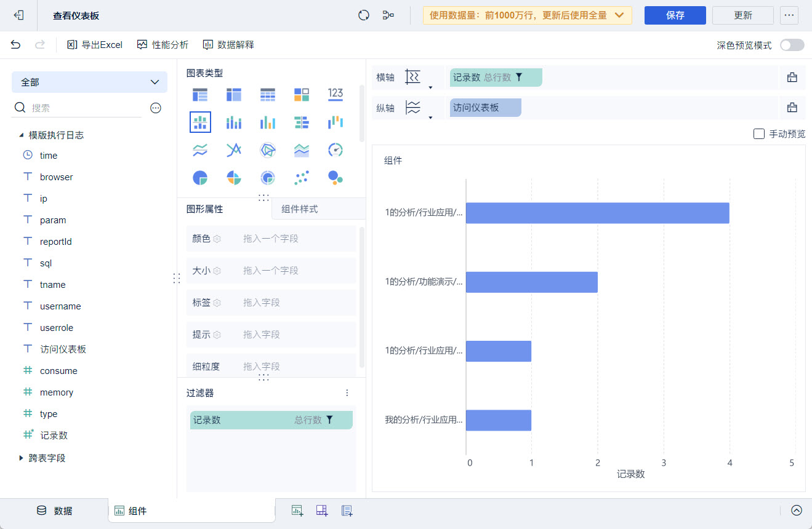Image resolution: width=812 pixels, height=529 pixels.
Task: Open the 纵轴 axis type dropdown arrow
Action: [x=430, y=117]
